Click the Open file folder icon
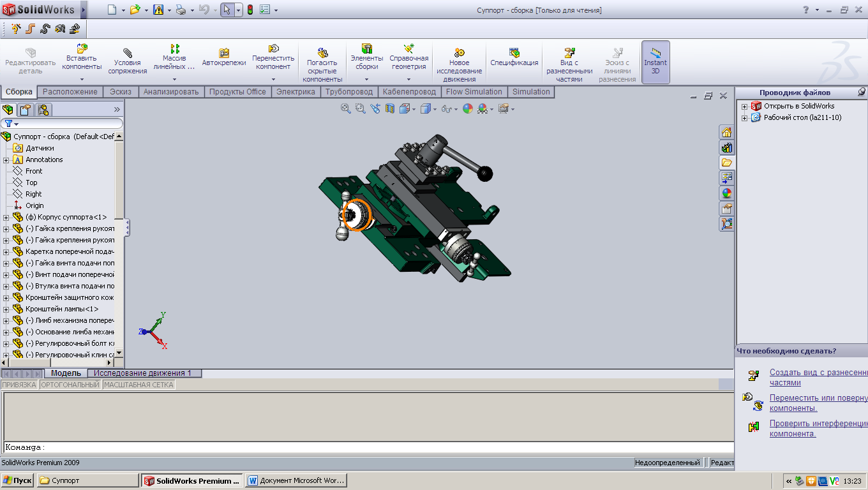Image resolution: width=868 pixels, height=490 pixels. [x=135, y=10]
